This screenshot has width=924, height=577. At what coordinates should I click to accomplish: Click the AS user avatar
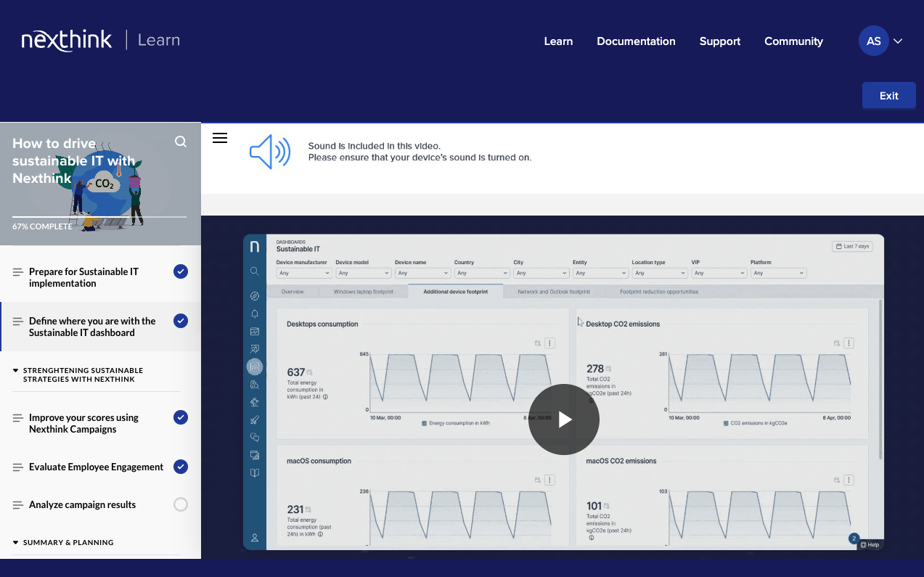pyautogui.click(x=873, y=41)
